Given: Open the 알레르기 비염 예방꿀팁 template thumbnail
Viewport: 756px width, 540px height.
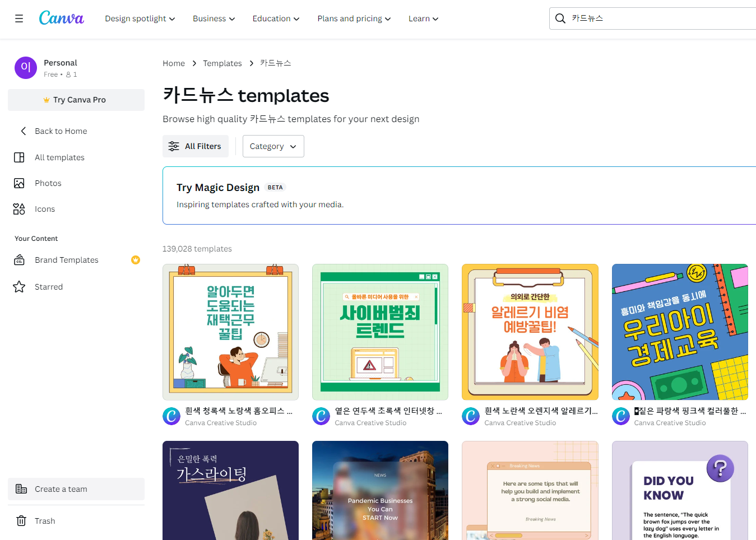Looking at the screenshot, I should pos(530,332).
